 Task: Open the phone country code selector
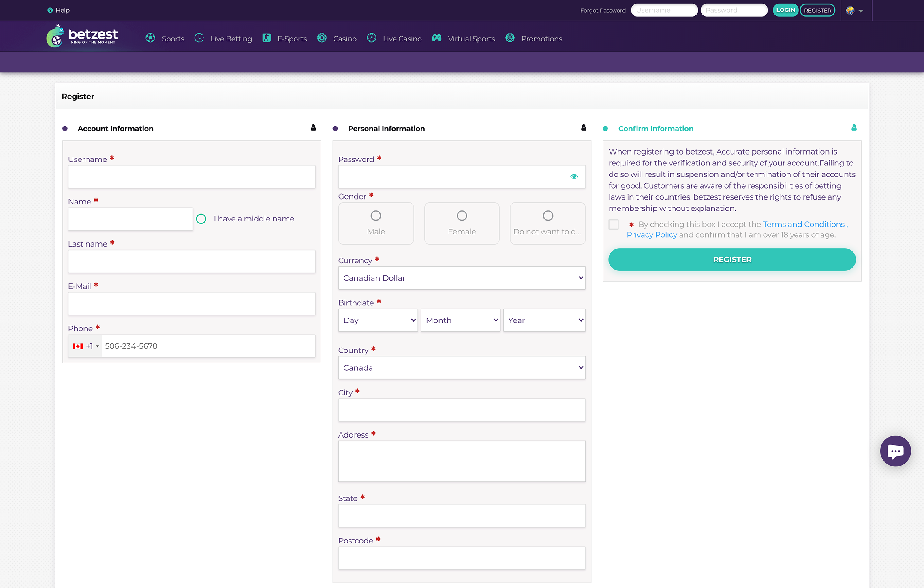tap(86, 346)
